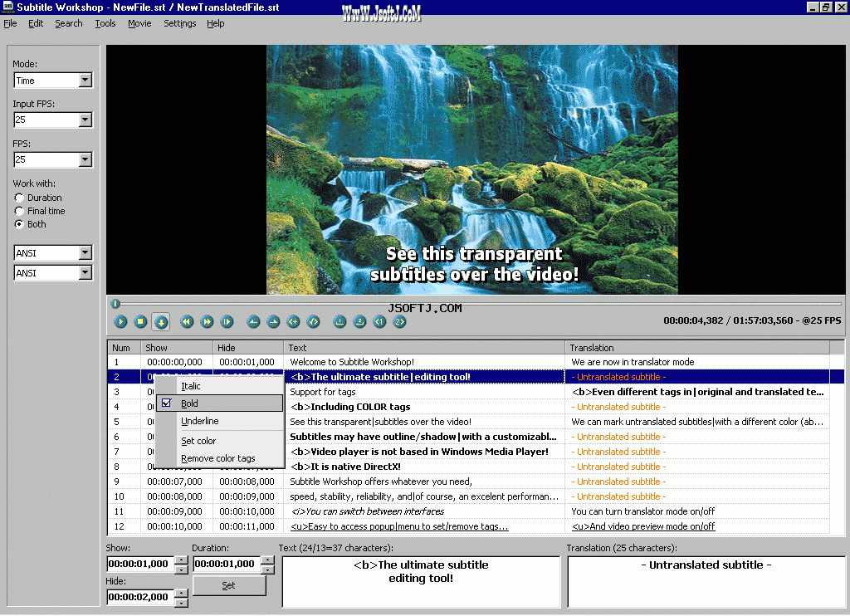Viewport: 850px width, 616px height.
Task: Choose Italic from the context menu
Action: 219,386
